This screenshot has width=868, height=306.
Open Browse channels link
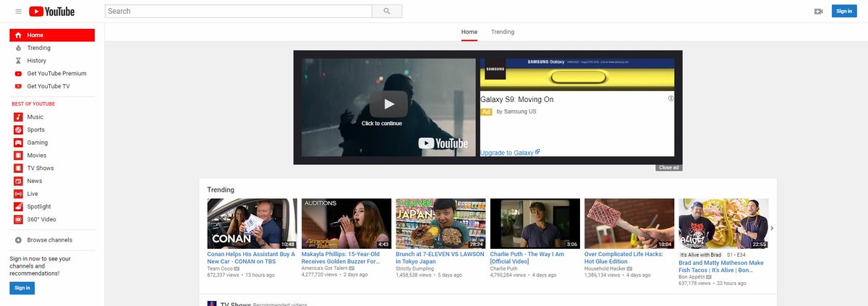(x=50, y=240)
